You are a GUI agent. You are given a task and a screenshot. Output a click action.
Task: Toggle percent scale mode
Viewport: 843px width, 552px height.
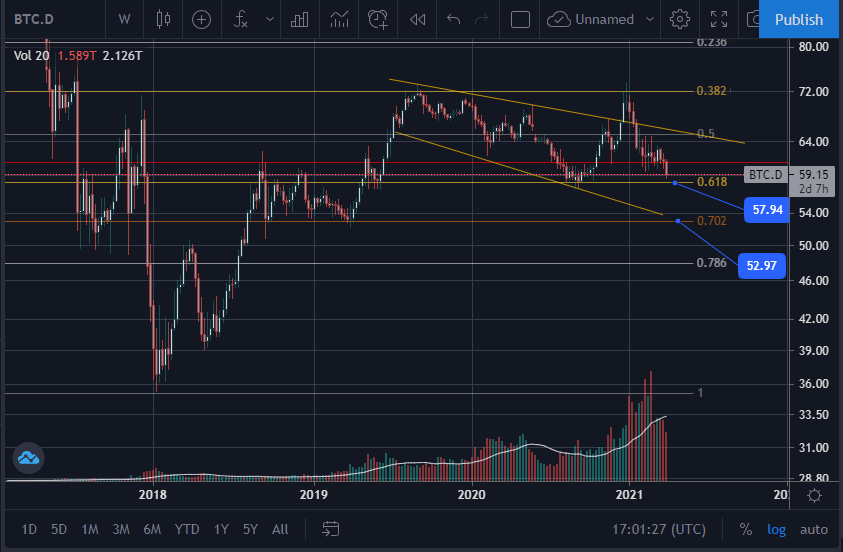click(x=745, y=529)
